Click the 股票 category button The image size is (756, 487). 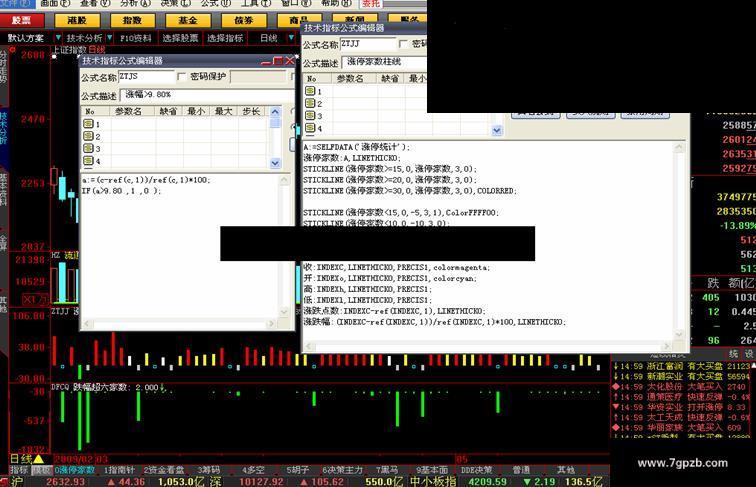click(x=22, y=20)
